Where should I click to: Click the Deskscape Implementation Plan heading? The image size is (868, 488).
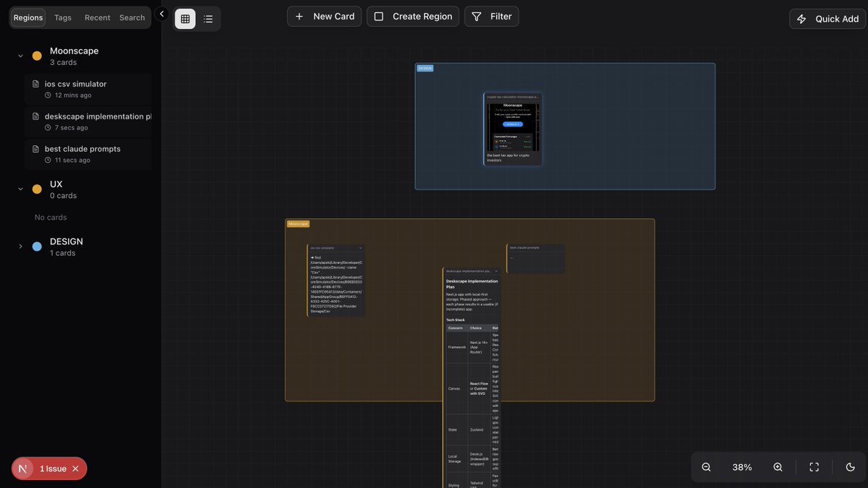pyautogui.click(x=472, y=283)
